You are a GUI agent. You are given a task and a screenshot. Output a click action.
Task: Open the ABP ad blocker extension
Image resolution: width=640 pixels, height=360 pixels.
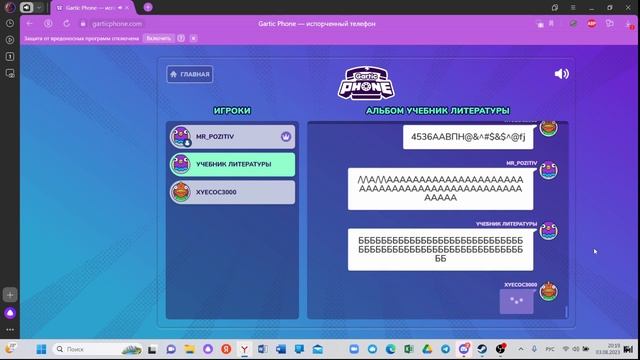pos(591,24)
